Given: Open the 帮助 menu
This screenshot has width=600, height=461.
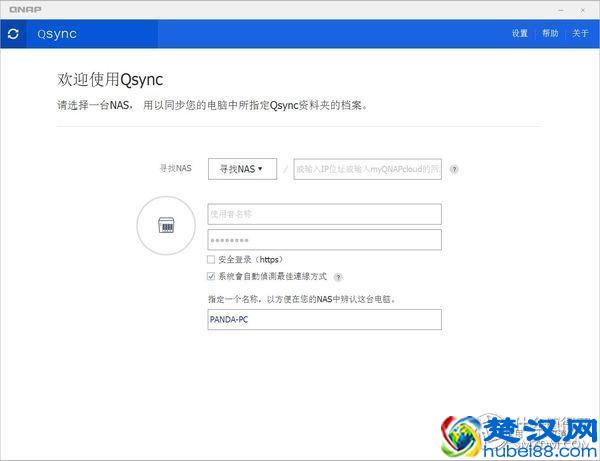Looking at the screenshot, I should pos(550,33).
